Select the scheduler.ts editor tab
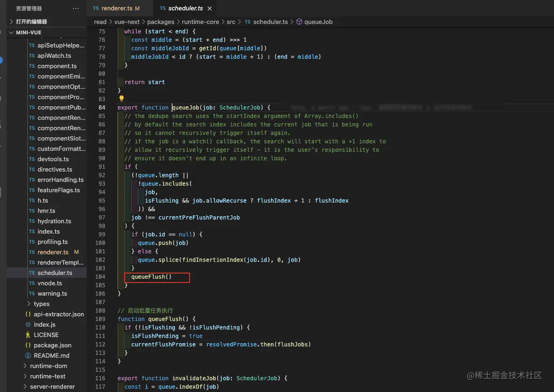The height and width of the screenshot is (392, 554). 185,8
